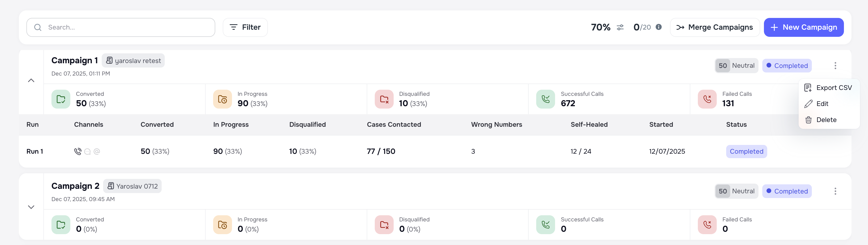Click Completed status pill in Run 1 row
Screen dimensions: 868x245
[746, 151]
